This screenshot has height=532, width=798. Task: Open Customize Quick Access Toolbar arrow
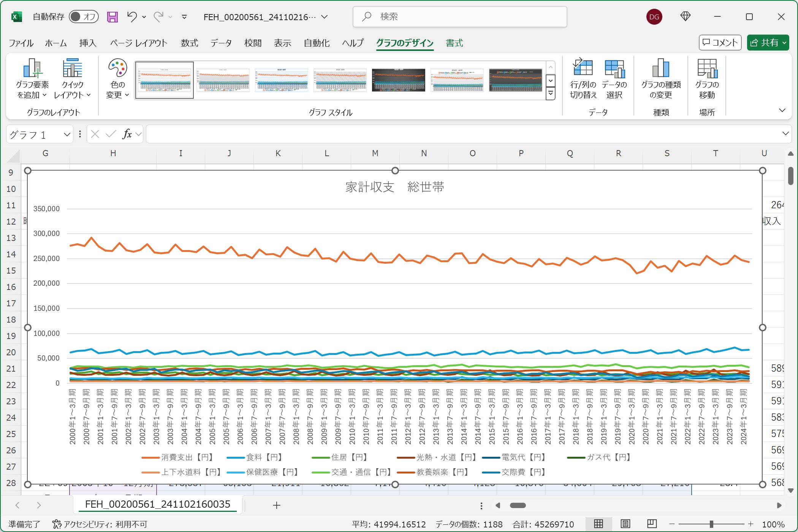click(x=184, y=17)
